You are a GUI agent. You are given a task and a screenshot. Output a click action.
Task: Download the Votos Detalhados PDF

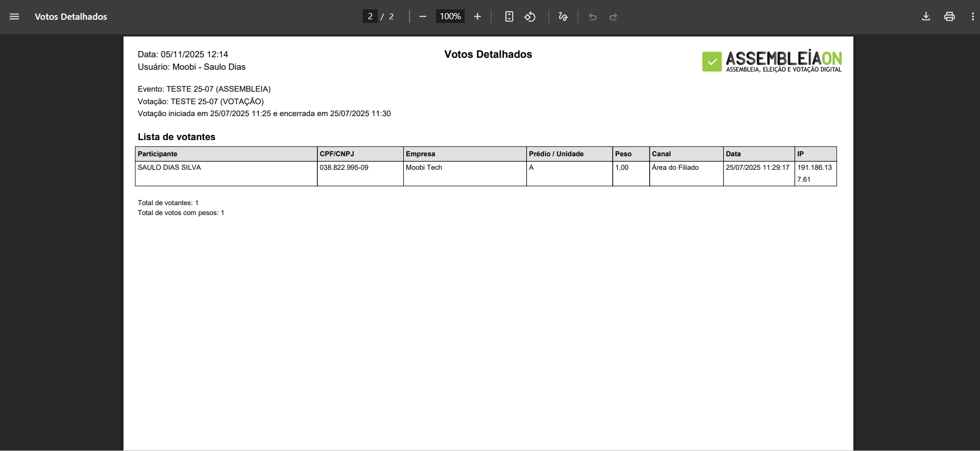[x=926, y=17]
